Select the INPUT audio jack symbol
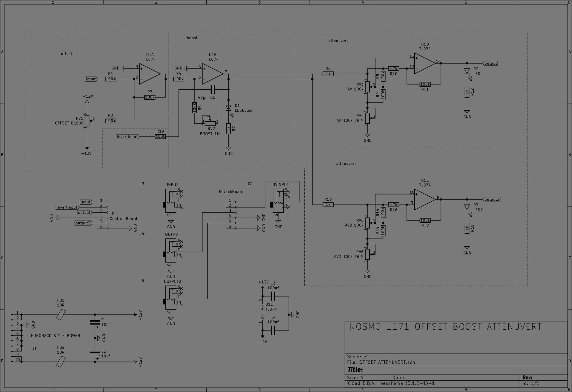This screenshot has height=392, width=572. coord(171,201)
